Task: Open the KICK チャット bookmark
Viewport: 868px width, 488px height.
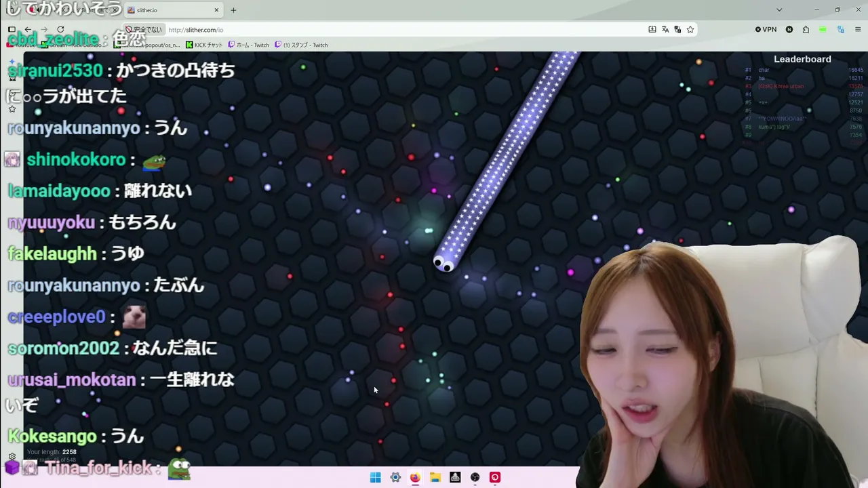Action: point(204,45)
